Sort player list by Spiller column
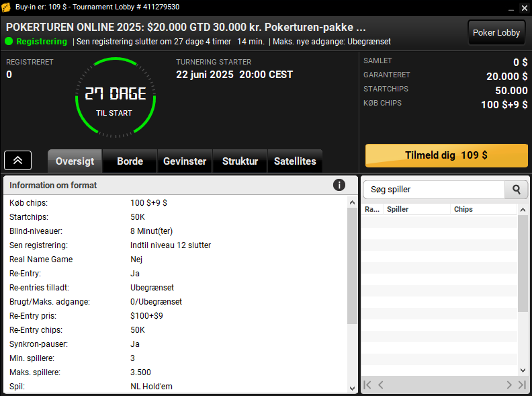532x396 pixels. 416,209
